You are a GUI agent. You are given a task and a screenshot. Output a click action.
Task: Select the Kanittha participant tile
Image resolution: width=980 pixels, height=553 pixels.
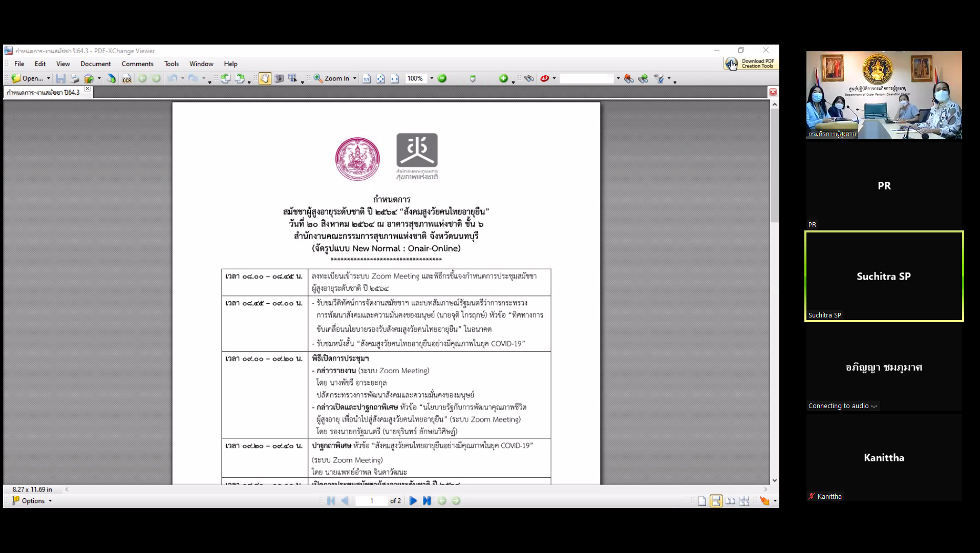[x=884, y=458]
